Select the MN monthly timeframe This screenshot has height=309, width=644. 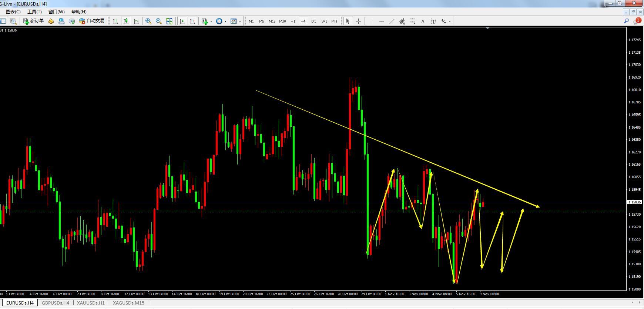(x=334, y=21)
